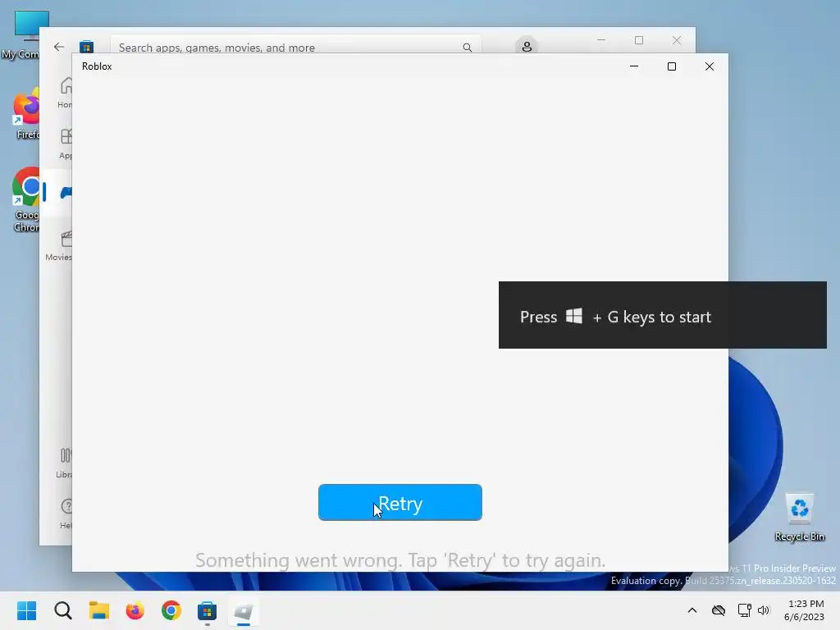This screenshot has height=630, width=840.
Task: Select the Recycle Bin desktop icon
Action: point(799,517)
